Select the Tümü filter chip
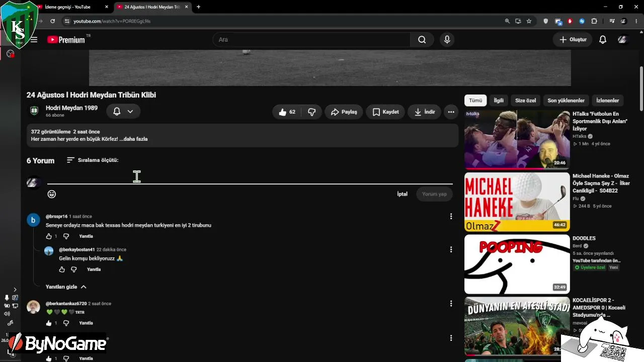Image resolution: width=644 pixels, height=362 pixels. pyautogui.click(x=475, y=101)
